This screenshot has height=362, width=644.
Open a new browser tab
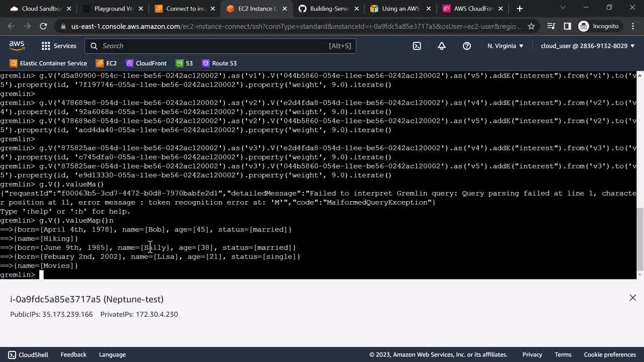(x=520, y=9)
